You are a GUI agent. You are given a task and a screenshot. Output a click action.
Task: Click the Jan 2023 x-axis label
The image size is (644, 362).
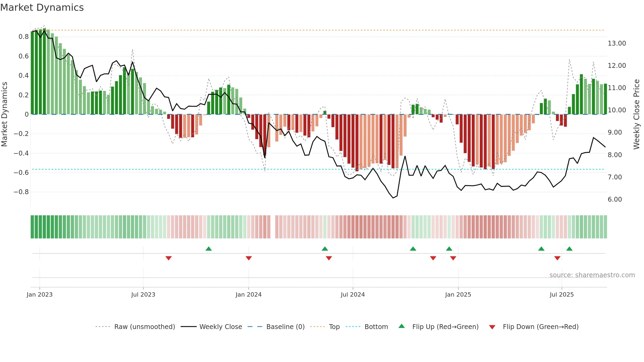coord(40,294)
